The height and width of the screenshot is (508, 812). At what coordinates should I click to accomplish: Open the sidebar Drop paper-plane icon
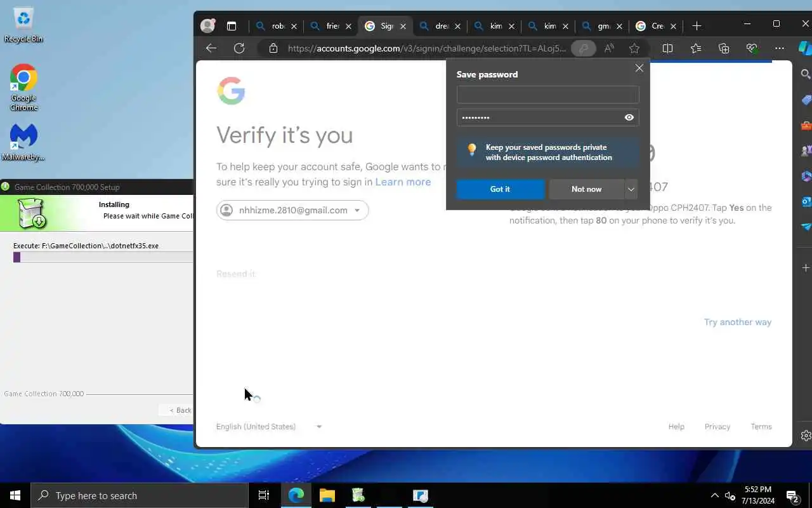pos(806,227)
